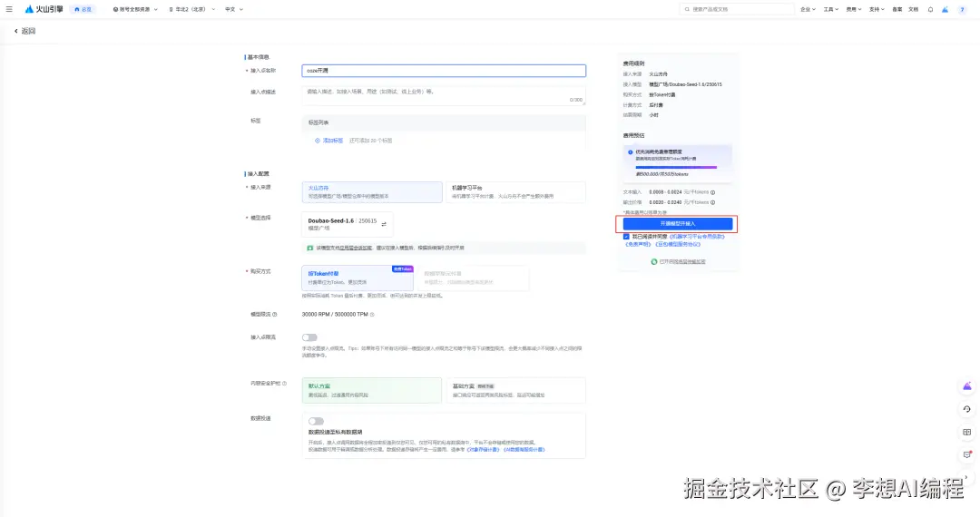The width and height of the screenshot is (980, 517).
Task: Expand the account resources dropdown
Action: (x=135, y=9)
